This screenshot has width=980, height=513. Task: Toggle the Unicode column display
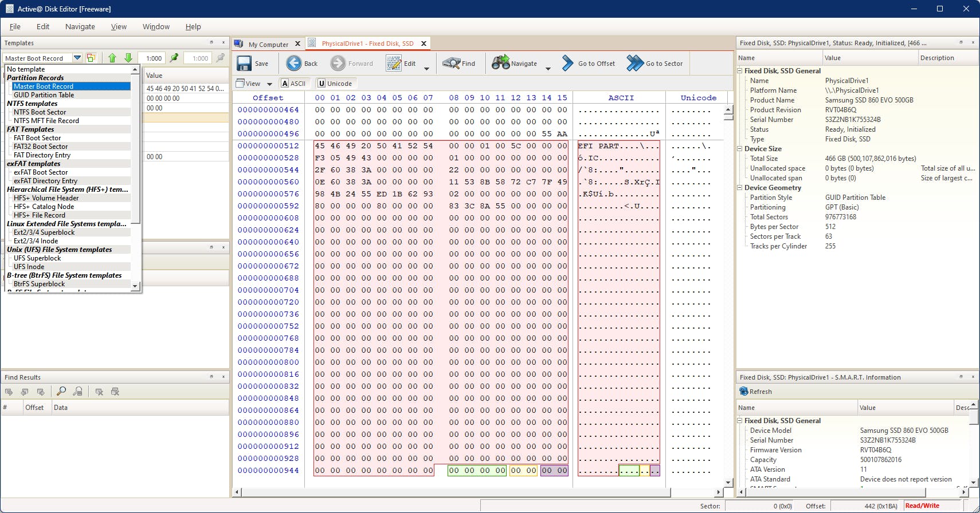point(335,84)
